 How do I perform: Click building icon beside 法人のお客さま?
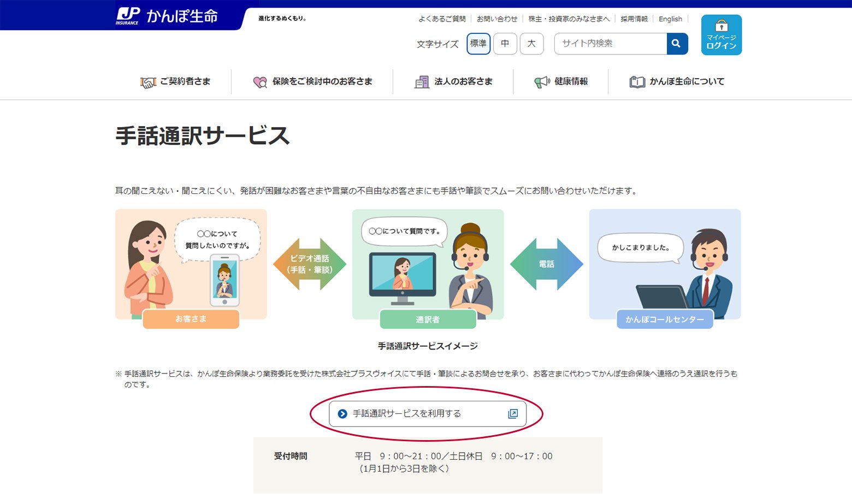pos(422,82)
